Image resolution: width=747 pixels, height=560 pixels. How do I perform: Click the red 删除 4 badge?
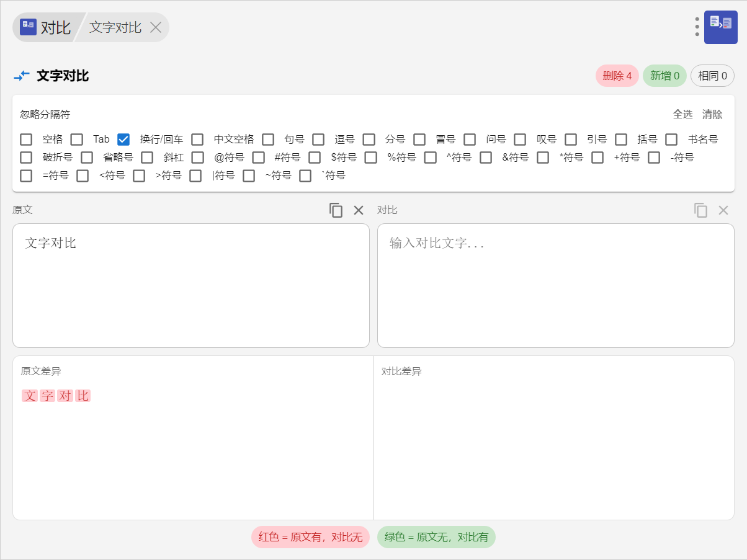617,76
